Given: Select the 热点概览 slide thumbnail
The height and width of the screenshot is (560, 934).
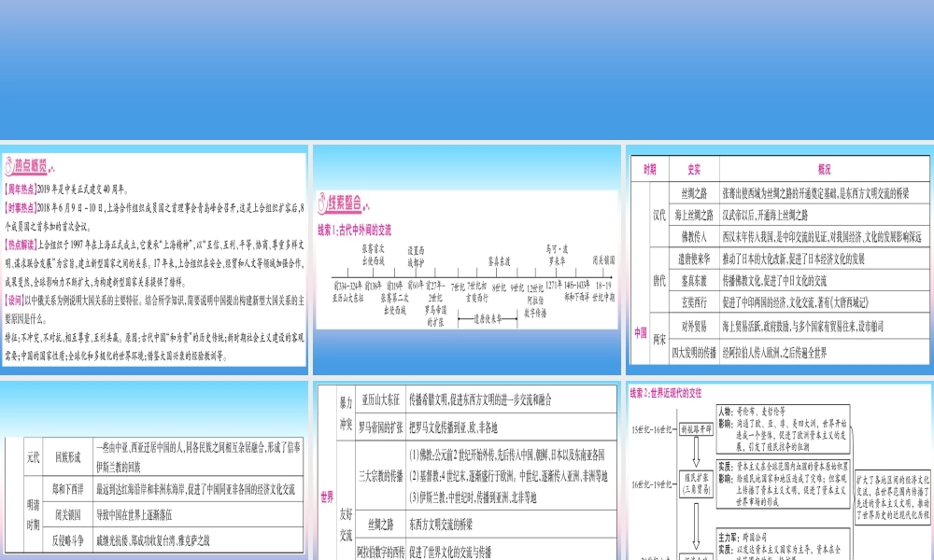Looking at the screenshot, I should 154,259.
